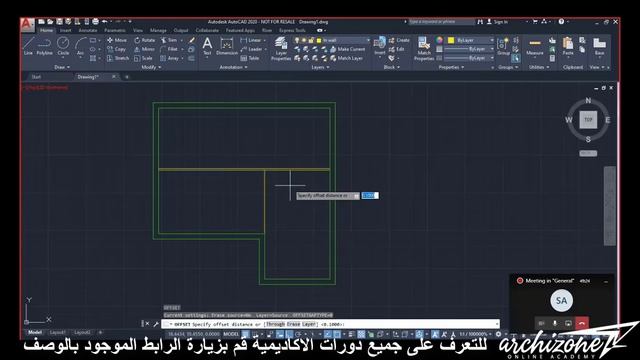Click the yellow object color swatch

451,40
